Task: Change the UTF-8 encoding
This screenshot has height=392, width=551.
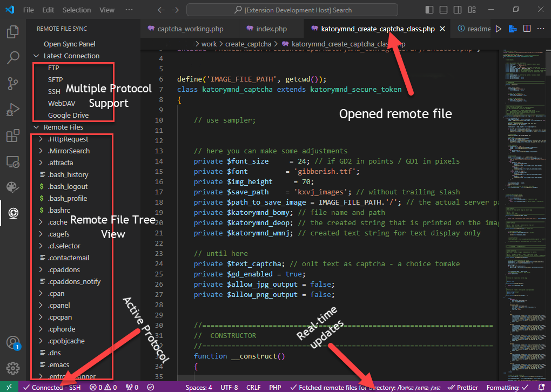Action: coord(229,387)
